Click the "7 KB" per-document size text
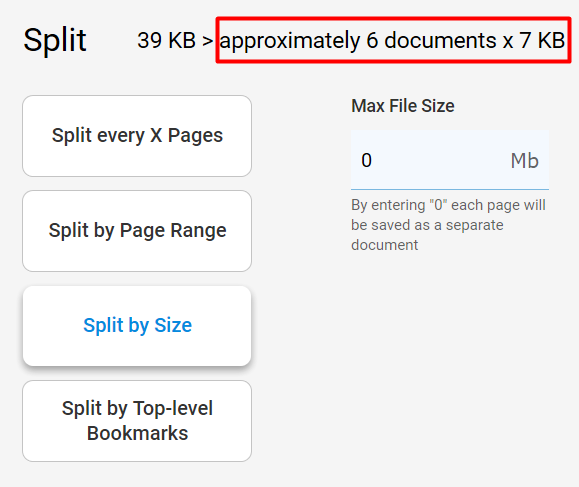This screenshot has height=487, width=579. 542,40
